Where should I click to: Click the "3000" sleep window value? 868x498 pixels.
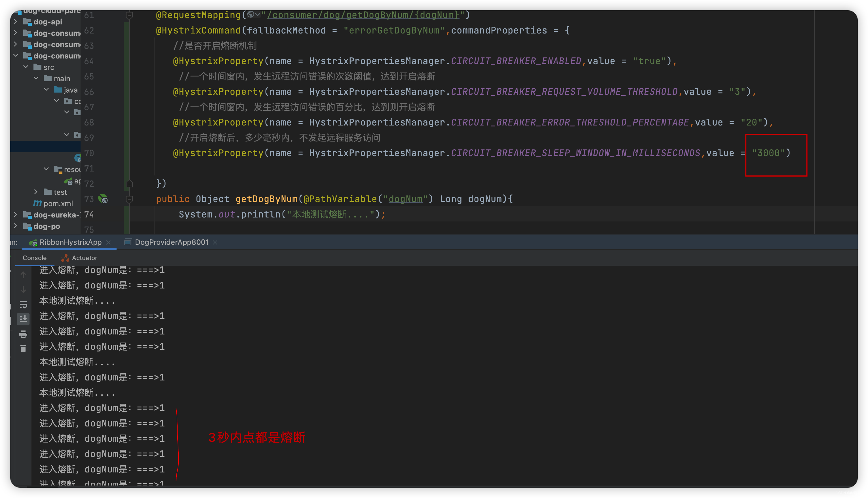pos(768,153)
